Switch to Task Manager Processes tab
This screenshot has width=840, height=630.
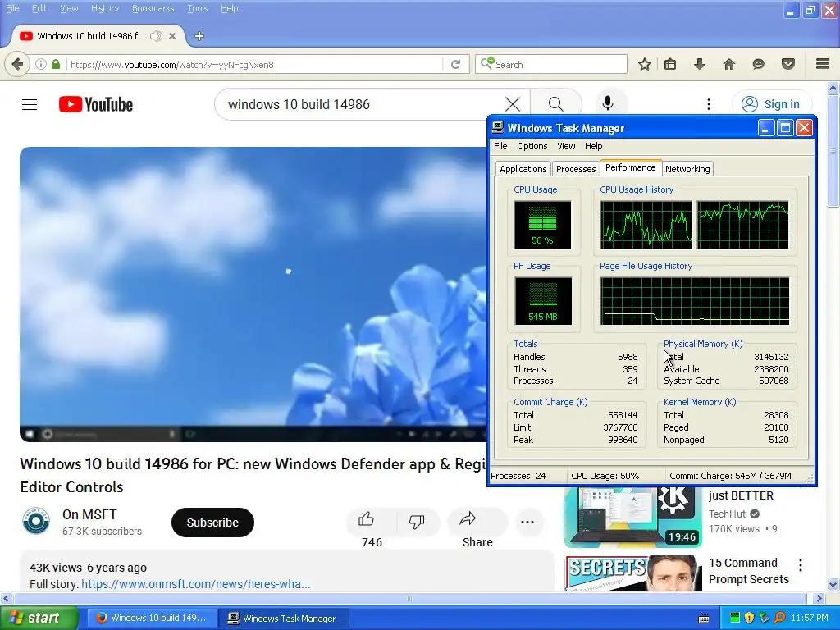[x=576, y=169]
